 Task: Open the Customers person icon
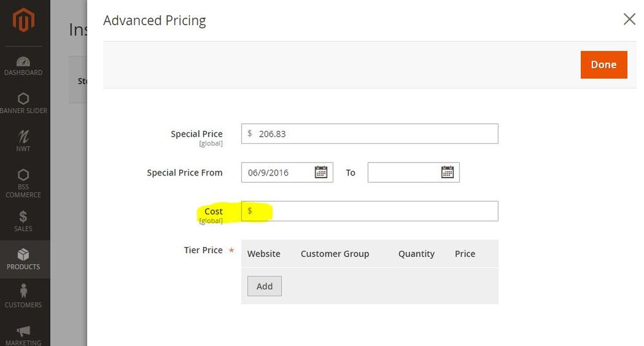click(23, 291)
